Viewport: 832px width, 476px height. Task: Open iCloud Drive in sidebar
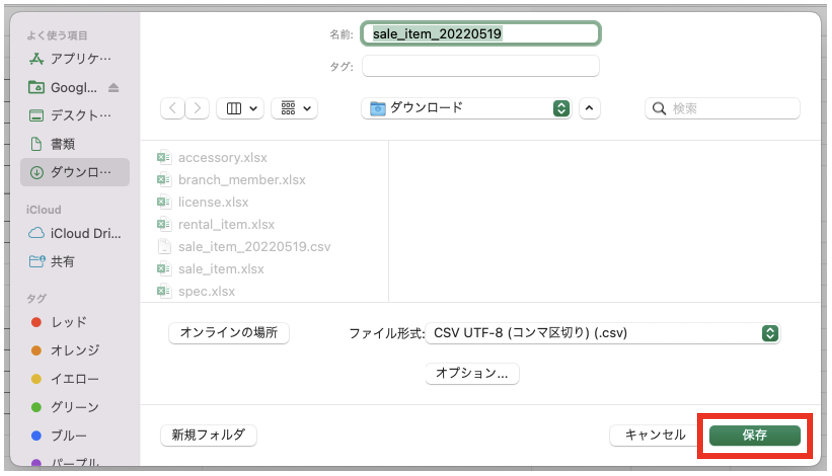[x=75, y=233]
